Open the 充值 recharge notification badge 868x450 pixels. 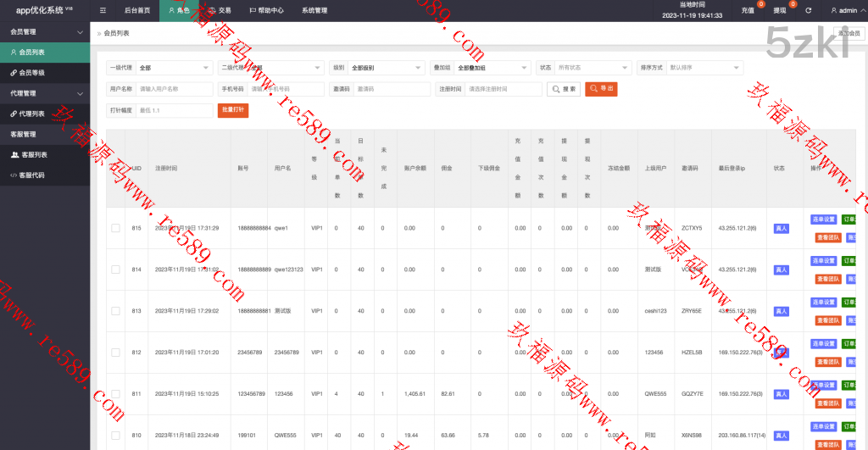coord(748,11)
